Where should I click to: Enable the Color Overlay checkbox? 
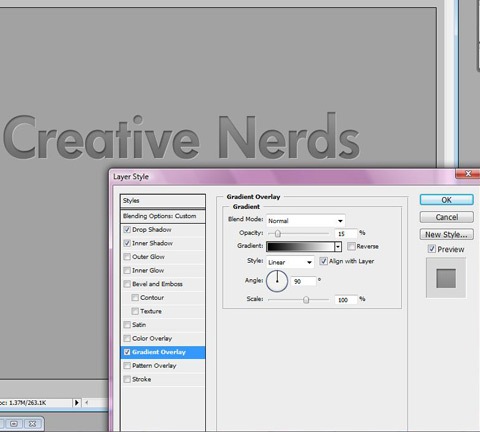click(x=127, y=339)
